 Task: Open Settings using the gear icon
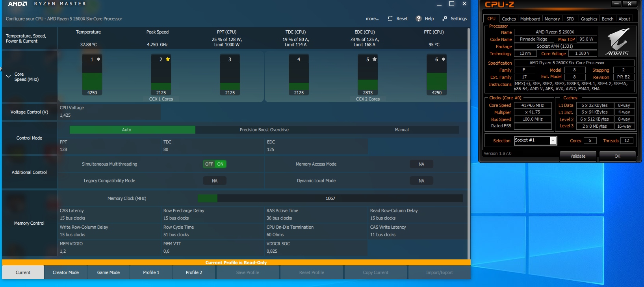click(x=445, y=19)
